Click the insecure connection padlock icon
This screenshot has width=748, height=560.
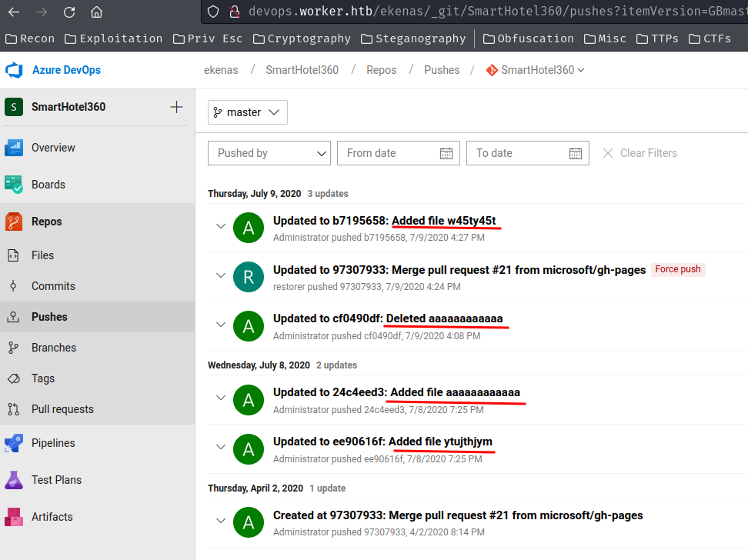tap(234, 12)
